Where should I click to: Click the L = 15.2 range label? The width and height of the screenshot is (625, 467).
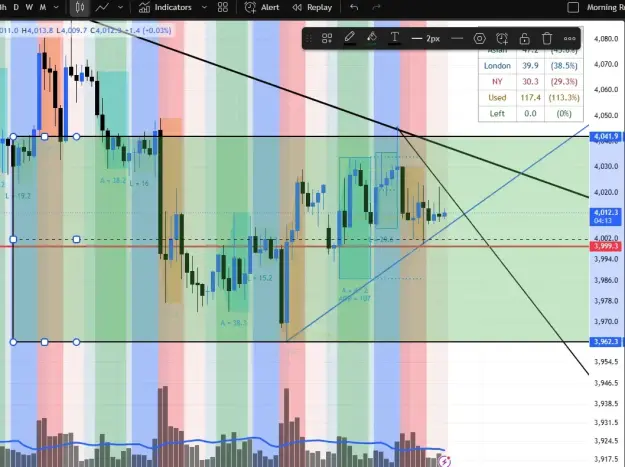click(260, 278)
